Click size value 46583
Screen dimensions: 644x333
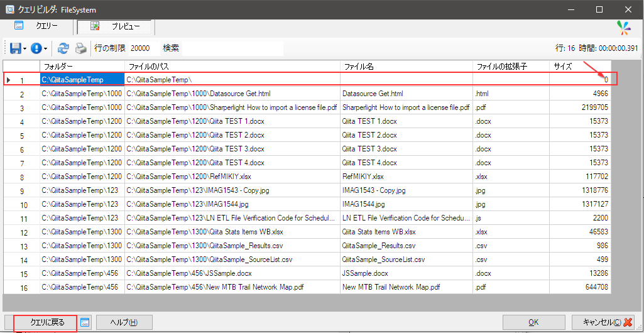click(x=598, y=233)
